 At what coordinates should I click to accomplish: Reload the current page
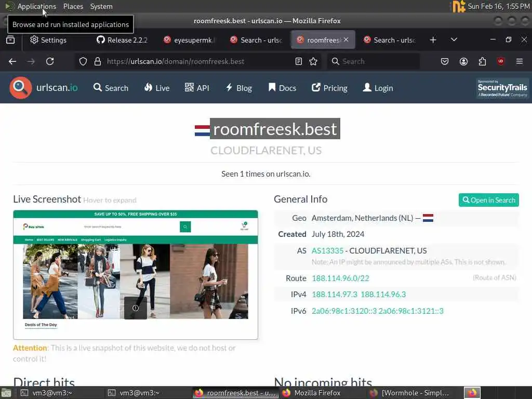coord(50,61)
